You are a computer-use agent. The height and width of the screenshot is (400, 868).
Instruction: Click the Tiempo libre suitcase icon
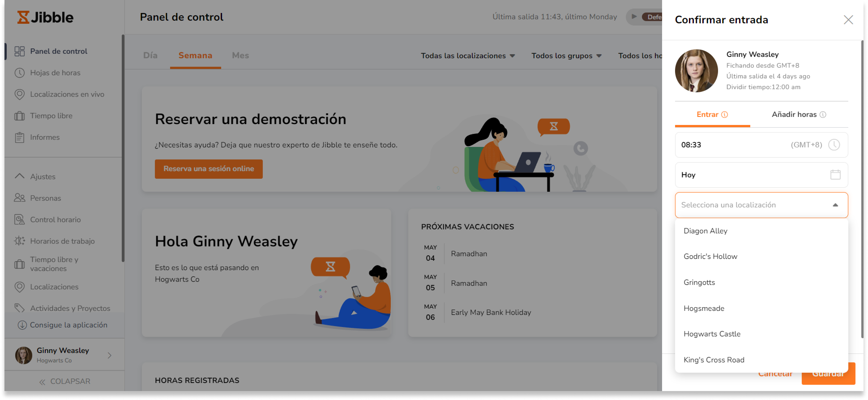point(19,116)
